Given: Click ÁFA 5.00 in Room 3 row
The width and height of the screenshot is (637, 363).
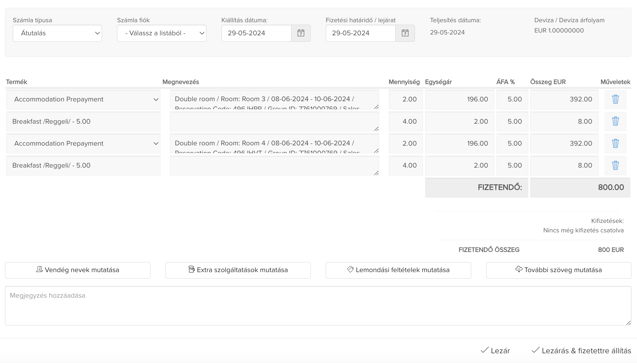Looking at the screenshot, I should click(512, 99).
